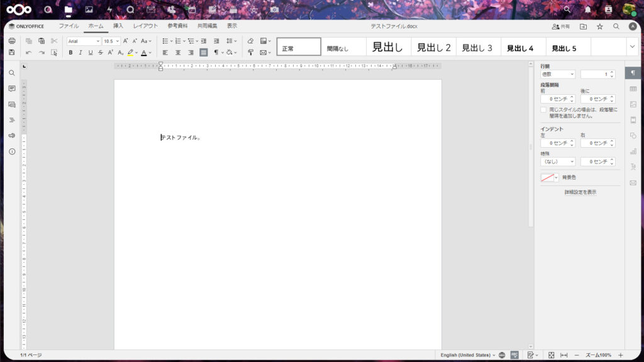Screen dimensions: 644x362
Task: Click the copy icon
Action: coord(29,41)
